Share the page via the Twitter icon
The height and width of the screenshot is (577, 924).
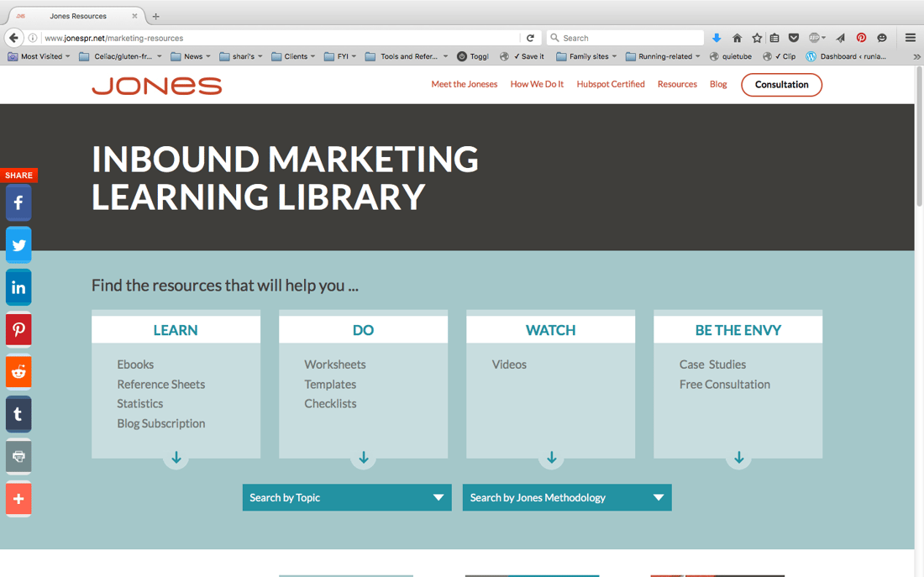[x=18, y=244]
